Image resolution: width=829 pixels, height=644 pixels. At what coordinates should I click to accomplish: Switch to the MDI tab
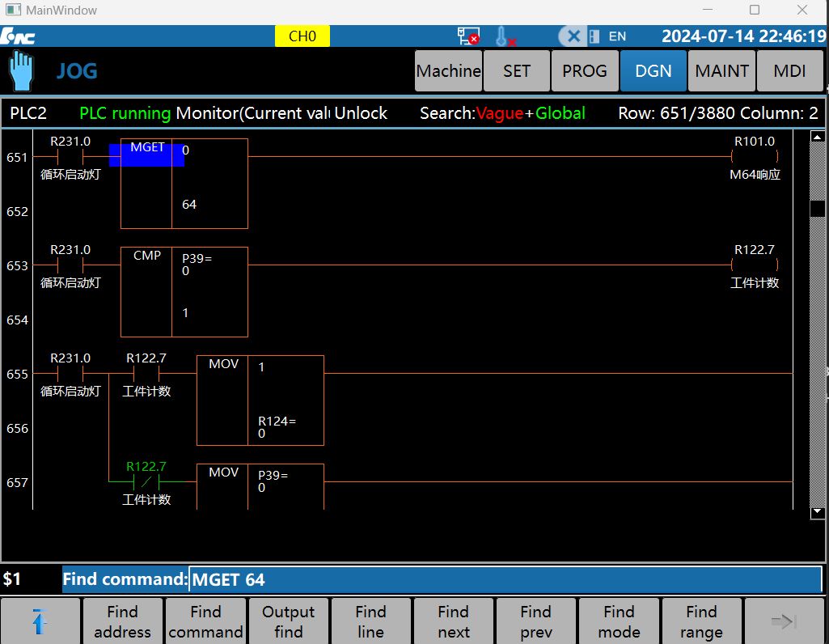click(790, 71)
